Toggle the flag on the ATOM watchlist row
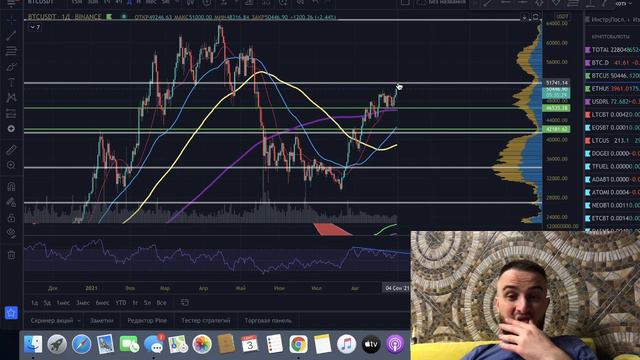The height and width of the screenshot is (360, 640). [x=588, y=192]
